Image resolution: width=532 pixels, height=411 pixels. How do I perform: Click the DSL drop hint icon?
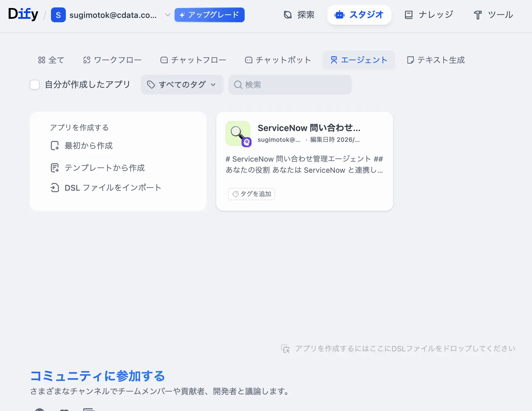click(x=285, y=349)
